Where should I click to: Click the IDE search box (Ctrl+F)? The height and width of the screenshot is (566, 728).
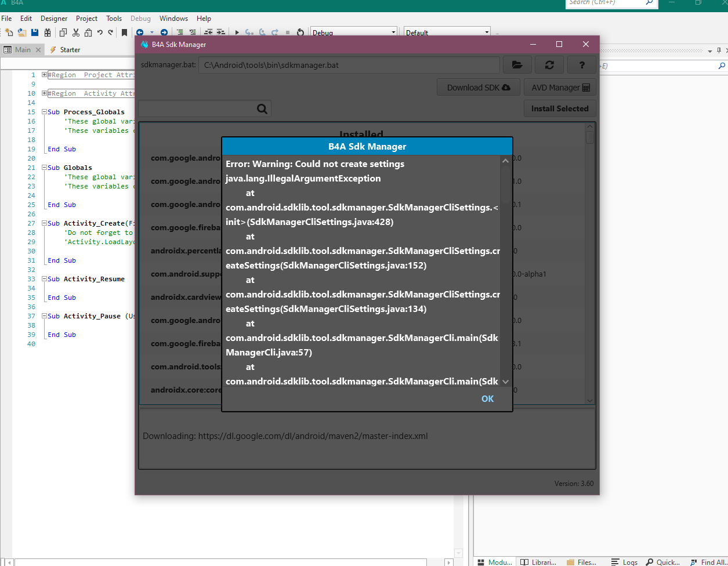click(612, 3)
